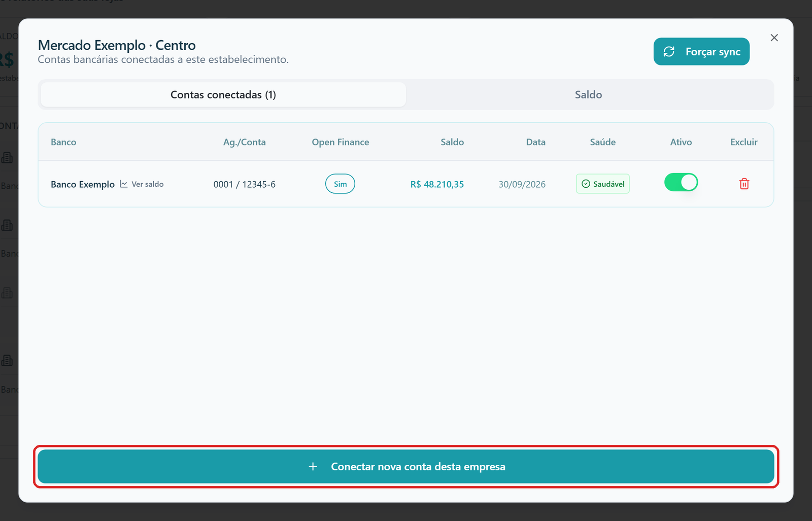Click the account number 0001 / 12345-6

point(245,184)
